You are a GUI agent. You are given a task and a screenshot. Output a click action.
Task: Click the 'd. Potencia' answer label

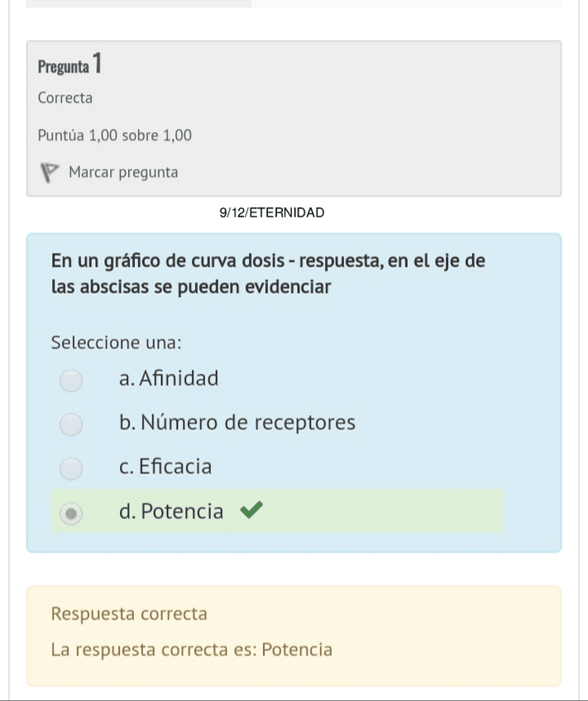(171, 512)
